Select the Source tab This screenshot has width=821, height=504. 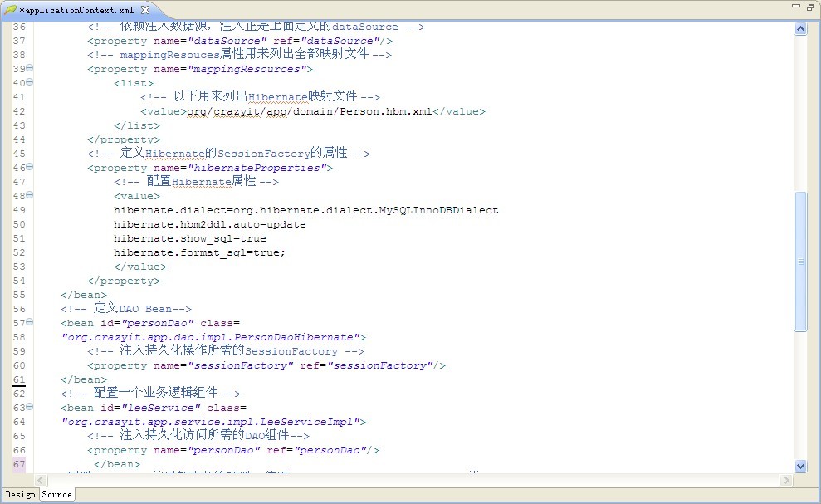pos(56,494)
